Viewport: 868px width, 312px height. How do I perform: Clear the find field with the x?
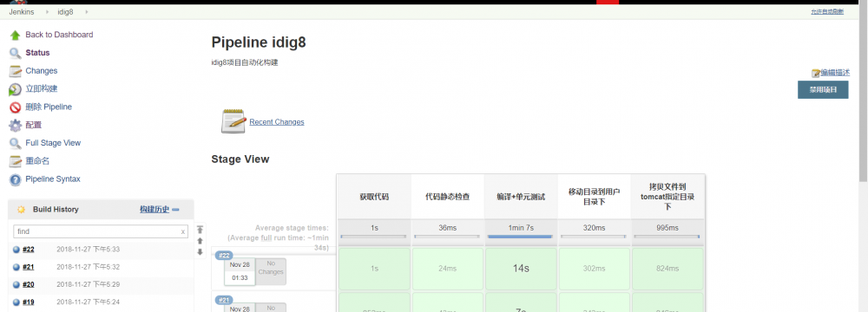point(182,231)
